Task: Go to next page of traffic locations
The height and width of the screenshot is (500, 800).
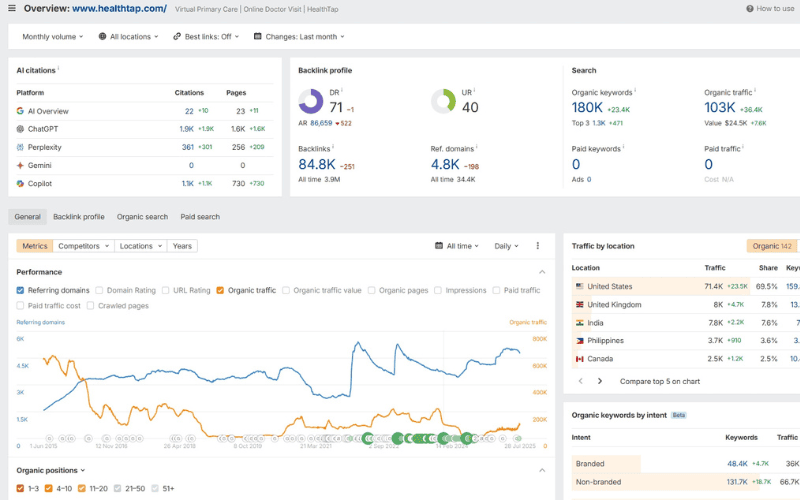Action: 600,381
